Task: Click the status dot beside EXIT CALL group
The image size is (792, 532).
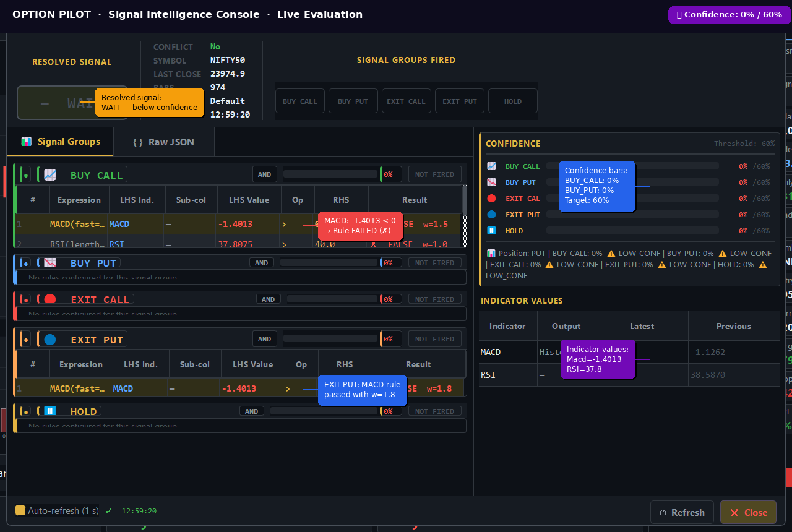Action: pos(25,299)
